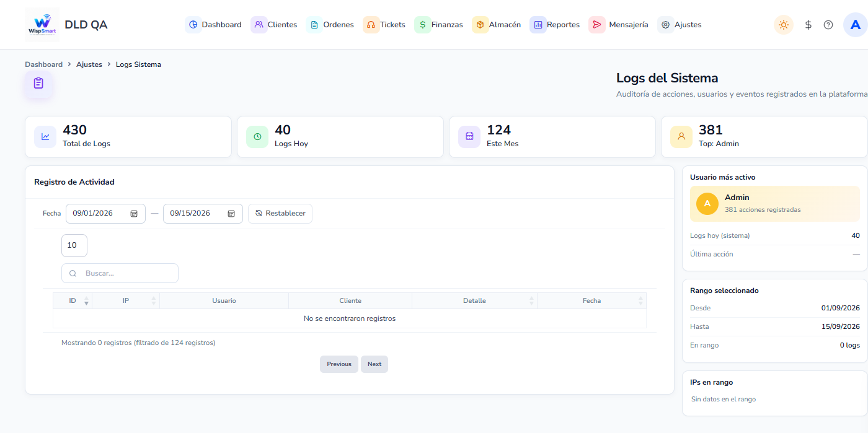Click '381 acciones registradas' text

point(763,210)
